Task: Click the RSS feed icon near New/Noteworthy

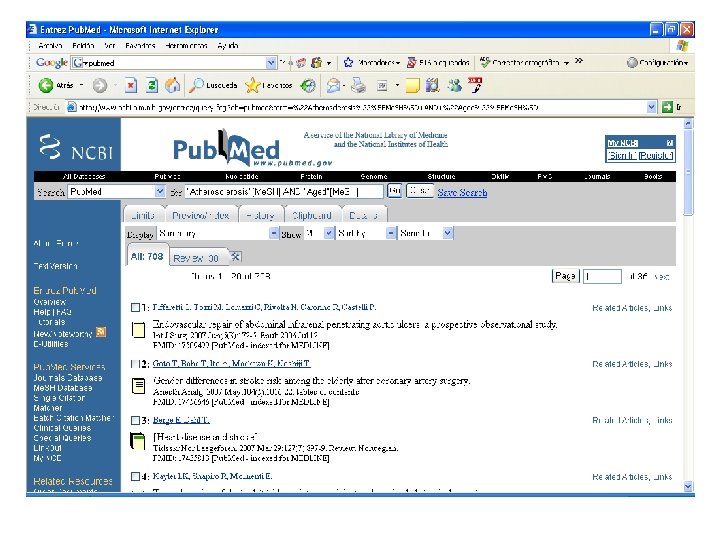Action: pos(101,332)
